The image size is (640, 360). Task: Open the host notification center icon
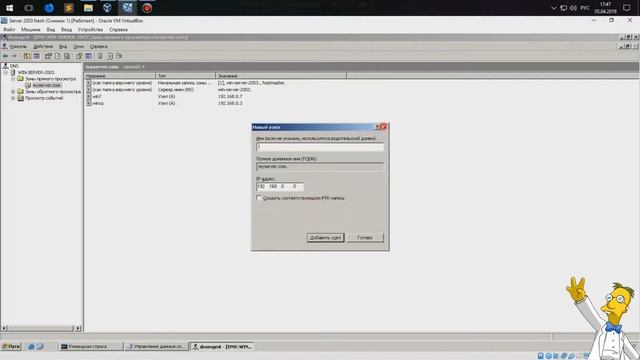[627, 8]
